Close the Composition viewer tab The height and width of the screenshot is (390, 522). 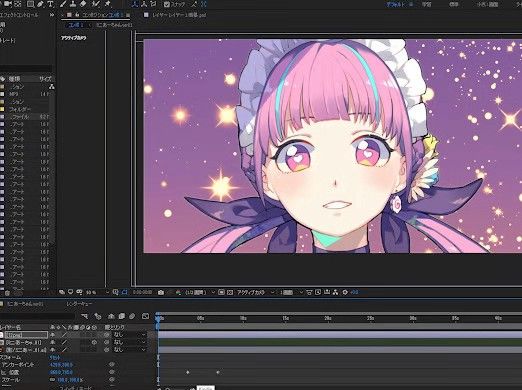coord(62,15)
